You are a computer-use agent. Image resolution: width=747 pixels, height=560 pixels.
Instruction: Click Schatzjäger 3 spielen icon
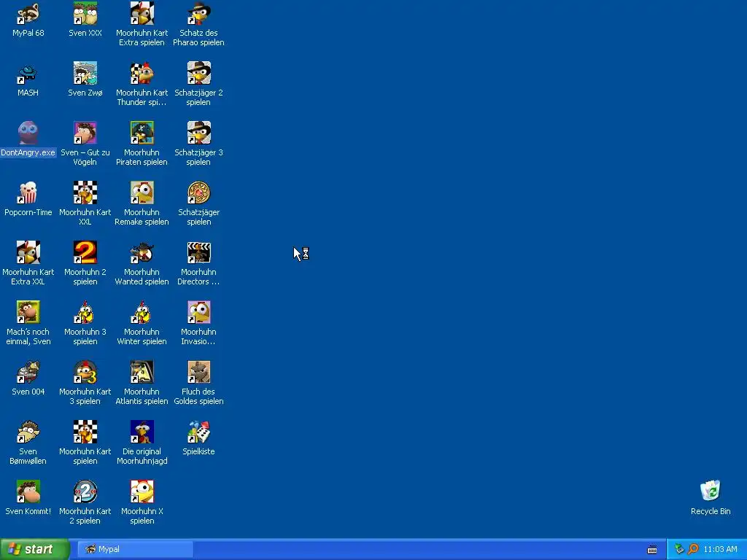198,133
